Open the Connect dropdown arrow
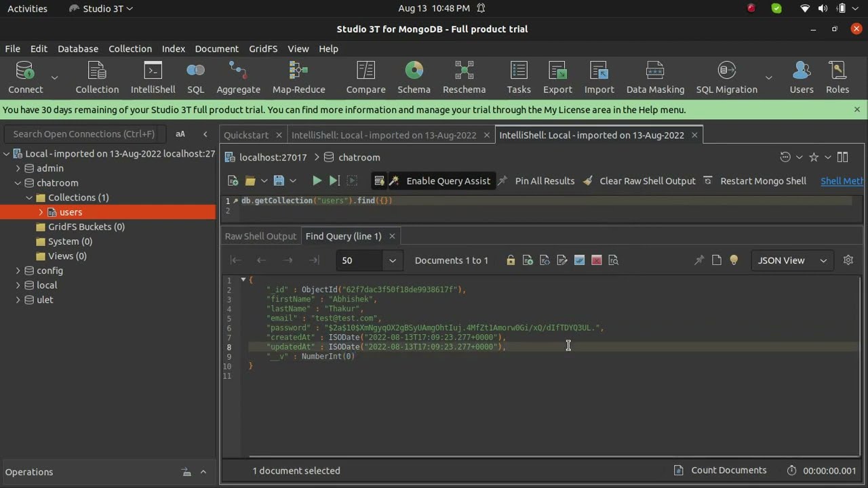Image resolution: width=868 pixels, height=488 pixels. pyautogui.click(x=55, y=78)
